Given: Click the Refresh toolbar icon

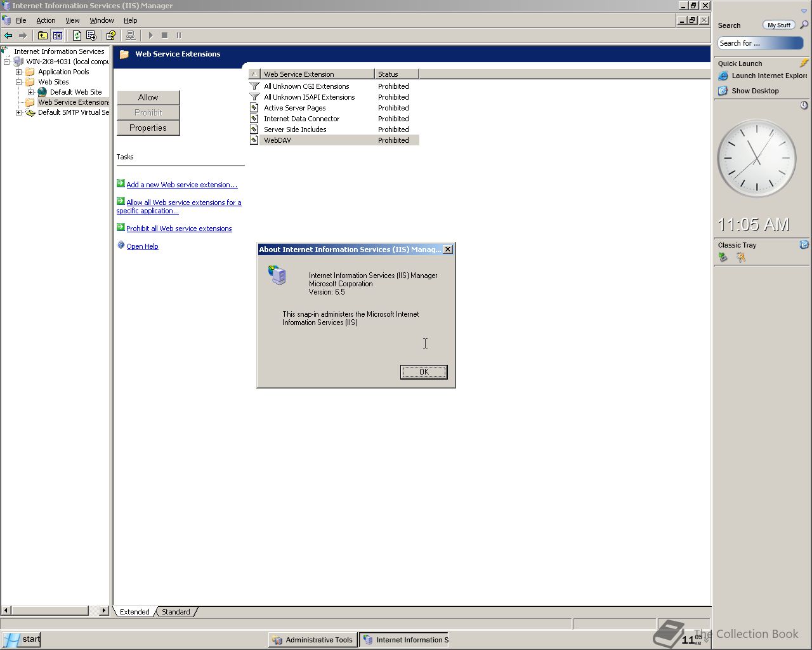Looking at the screenshot, I should (77, 36).
